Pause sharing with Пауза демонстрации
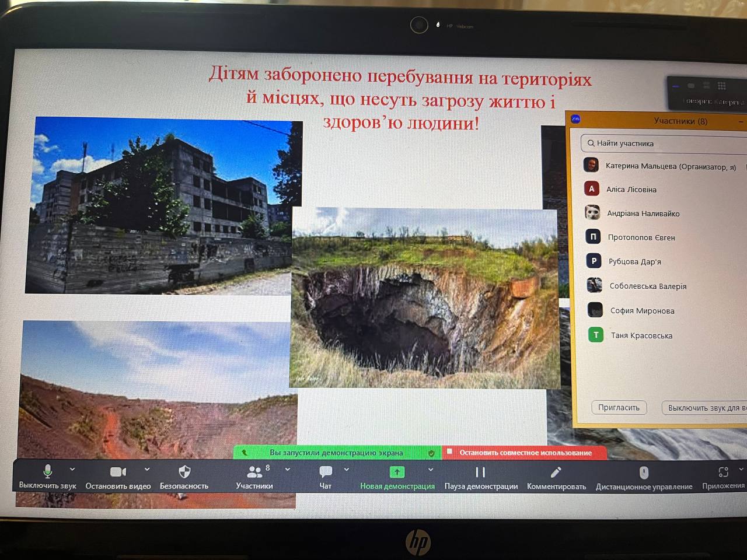The height and width of the screenshot is (560, 747). click(480, 473)
